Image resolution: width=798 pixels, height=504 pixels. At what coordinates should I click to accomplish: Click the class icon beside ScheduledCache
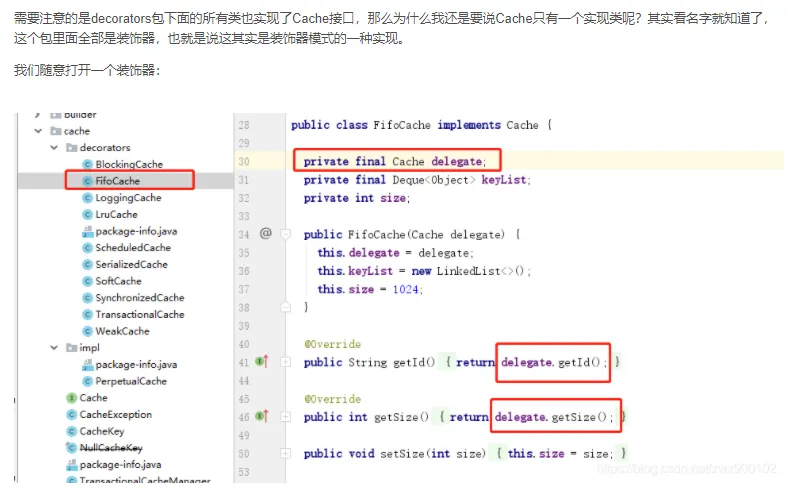[88, 247]
